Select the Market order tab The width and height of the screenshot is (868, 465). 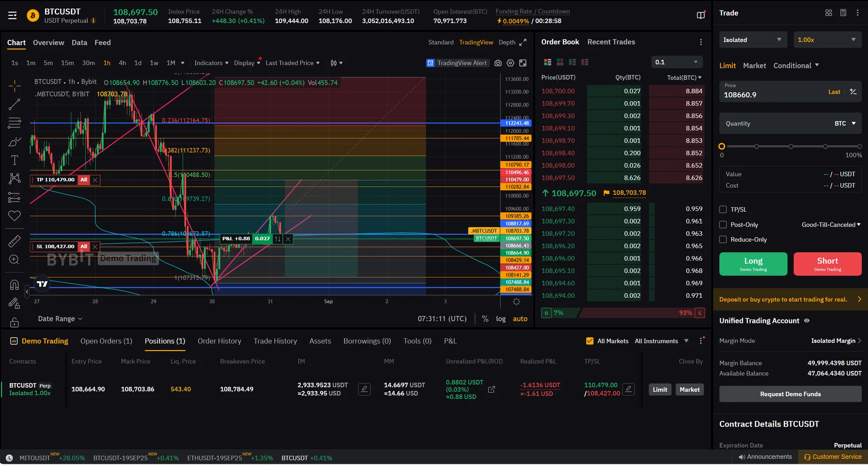pos(755,66)
